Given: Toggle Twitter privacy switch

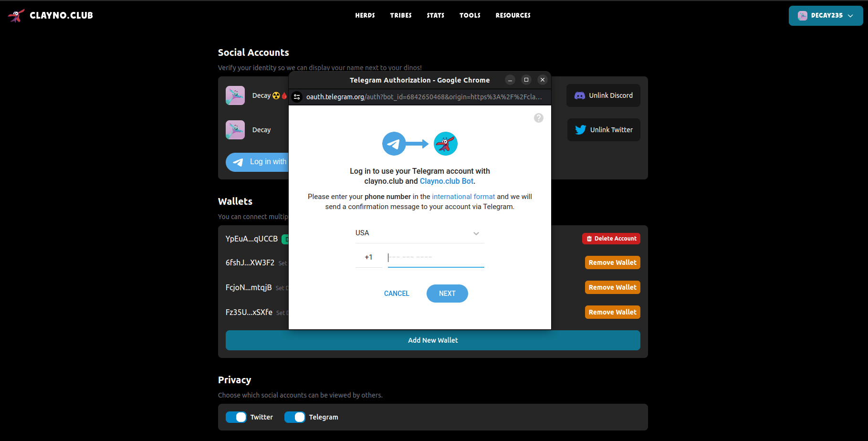Looking at the screenshot, I should [x=236, y=417].
